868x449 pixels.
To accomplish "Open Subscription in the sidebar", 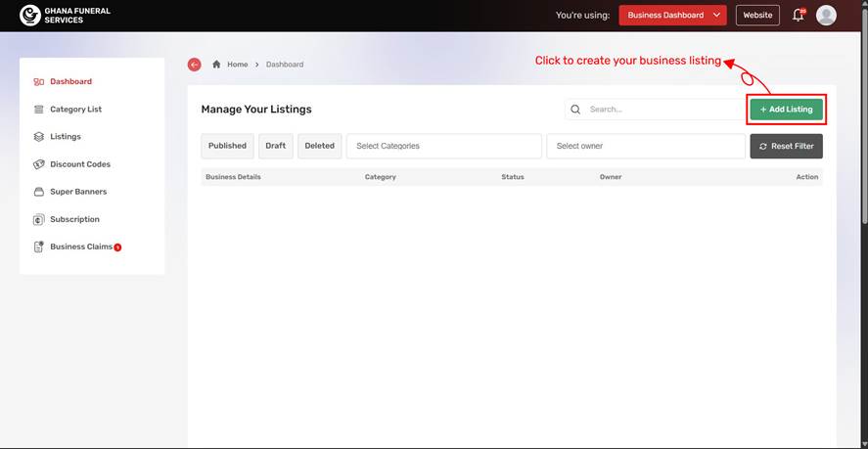I will (74, 219).
